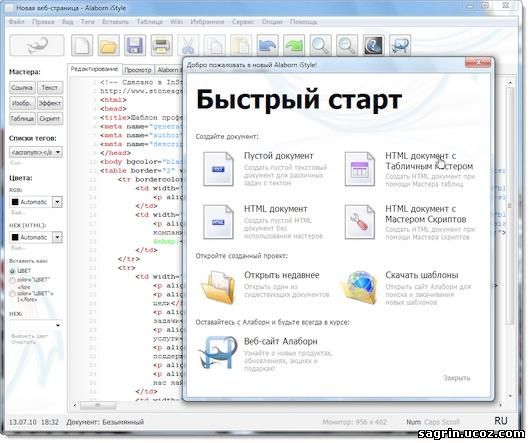Select the ЦВЕТ radio option
This screenshot has width=530, height=443.
[x=13, y=271]
